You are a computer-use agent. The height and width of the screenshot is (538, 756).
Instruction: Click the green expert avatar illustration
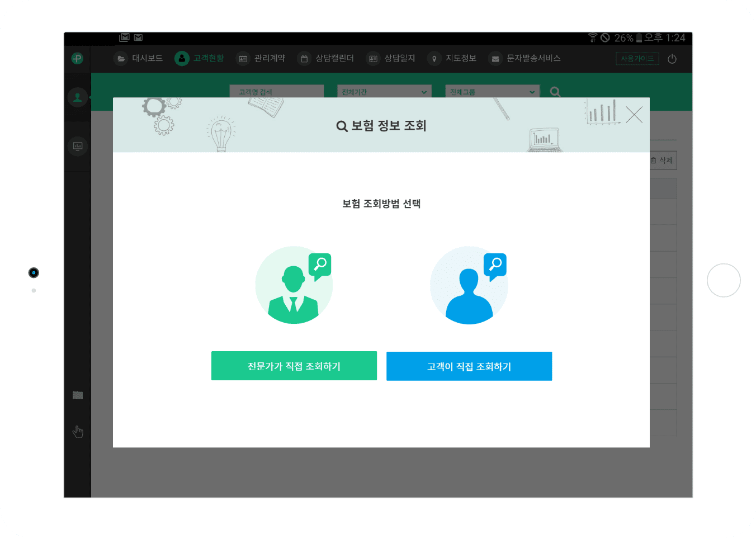click(294, 285)
